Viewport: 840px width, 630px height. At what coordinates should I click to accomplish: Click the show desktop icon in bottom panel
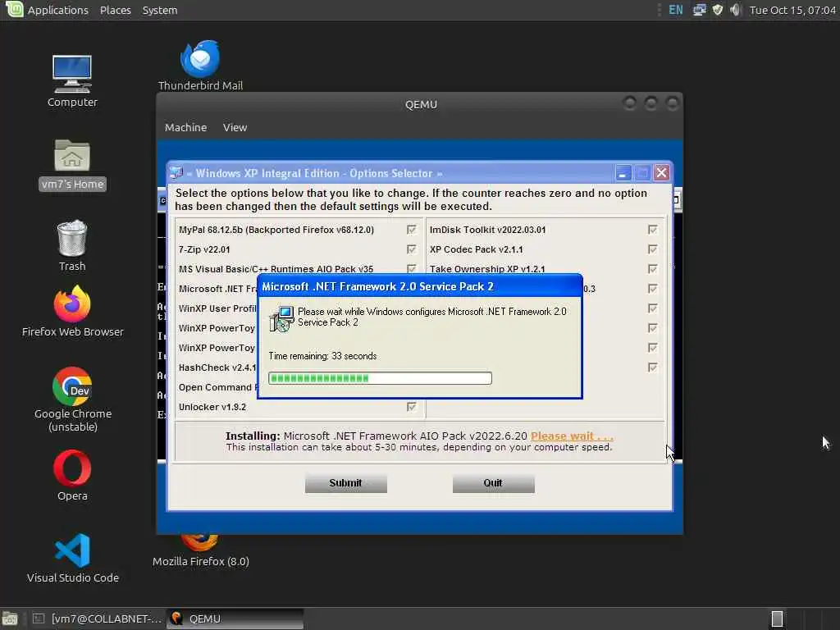point(10,619)
